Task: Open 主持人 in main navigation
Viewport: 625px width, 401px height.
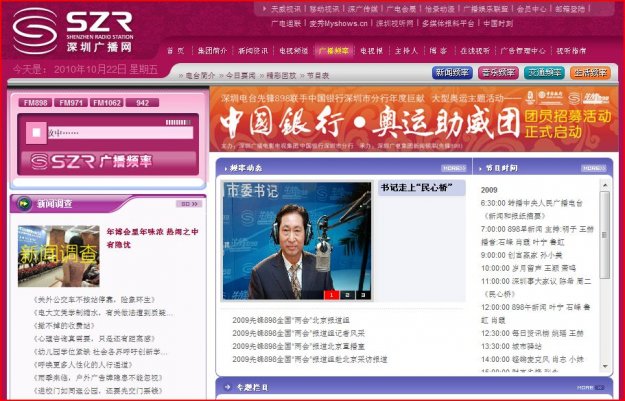Action: [406, 51]
